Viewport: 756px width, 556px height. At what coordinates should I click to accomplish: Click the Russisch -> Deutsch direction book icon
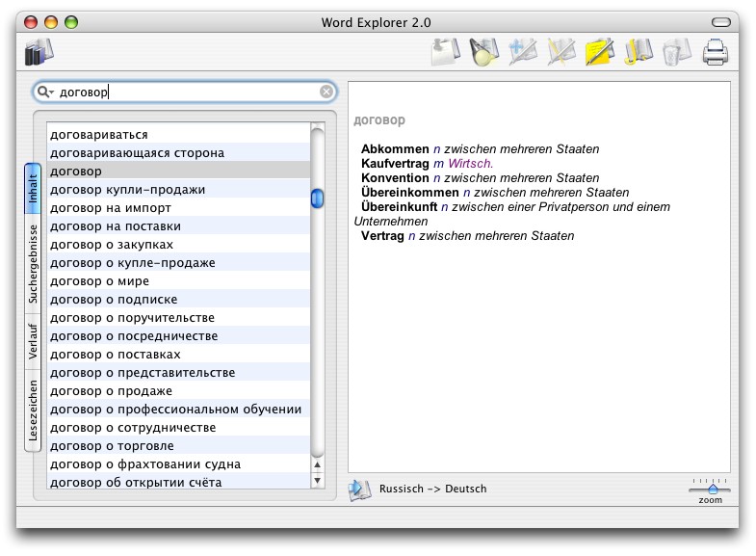click(359, 490)
